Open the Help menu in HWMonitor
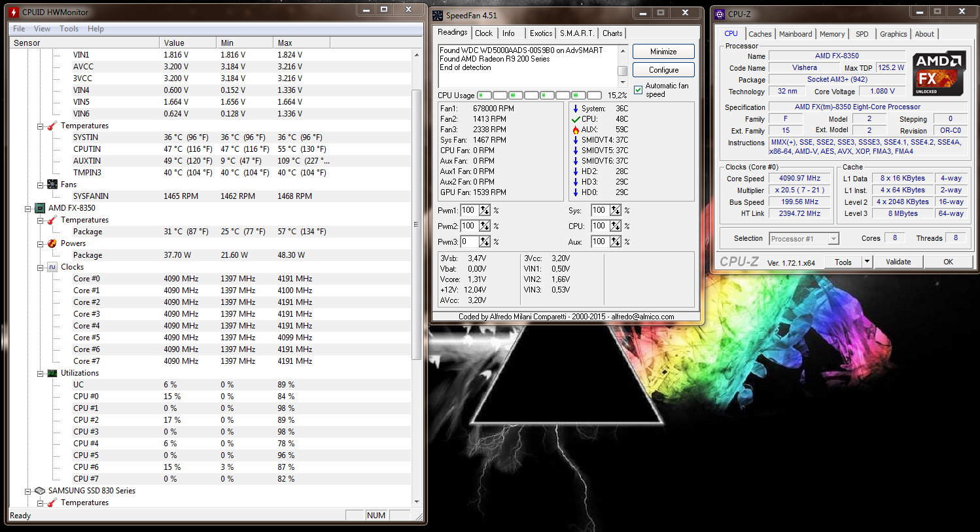This screenshot has height=532, width=980. pos(96,29)
